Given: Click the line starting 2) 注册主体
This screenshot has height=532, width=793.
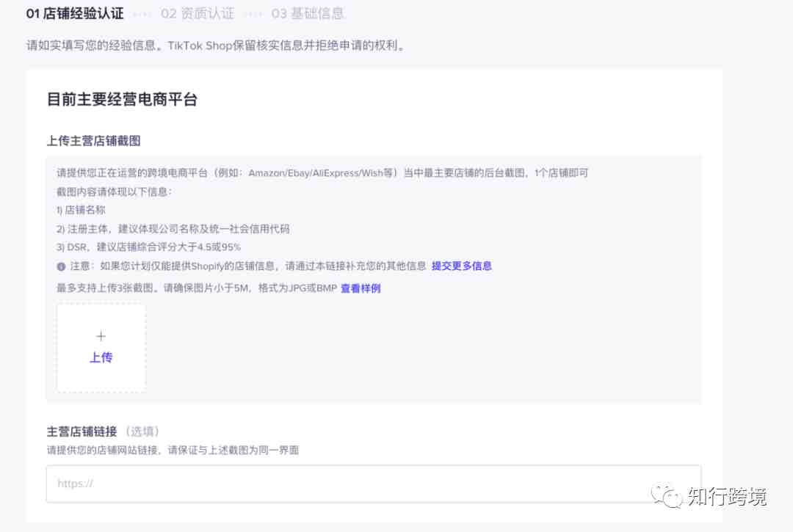Looking at the screenshot, I should (x=173, y=229).
